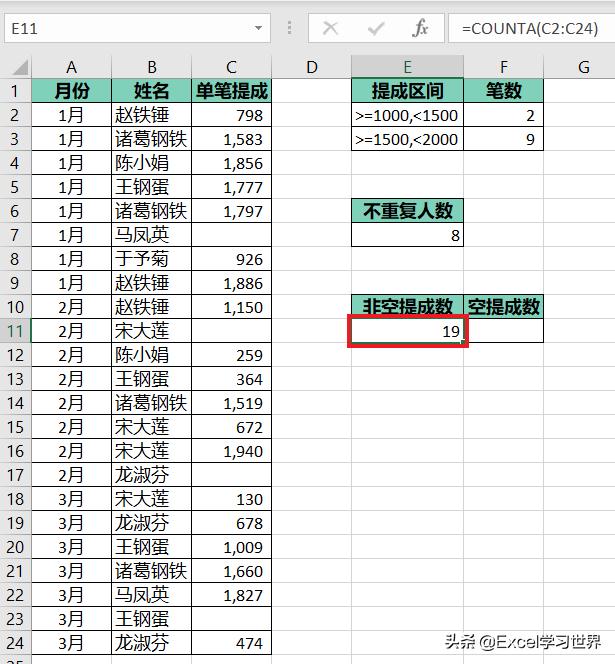
Task: Click the formula bar with =COUNTA(C2:C24)
Action: [532, 28]
